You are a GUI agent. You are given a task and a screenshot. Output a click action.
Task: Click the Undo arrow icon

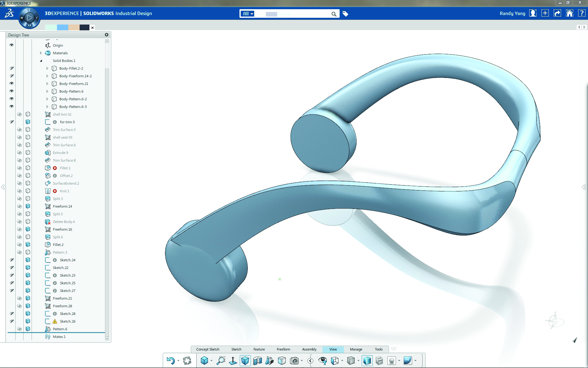point(171,361)
